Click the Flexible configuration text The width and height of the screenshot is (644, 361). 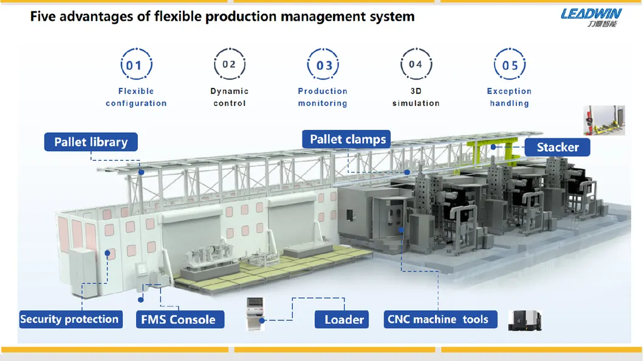(x=136, y=97)
